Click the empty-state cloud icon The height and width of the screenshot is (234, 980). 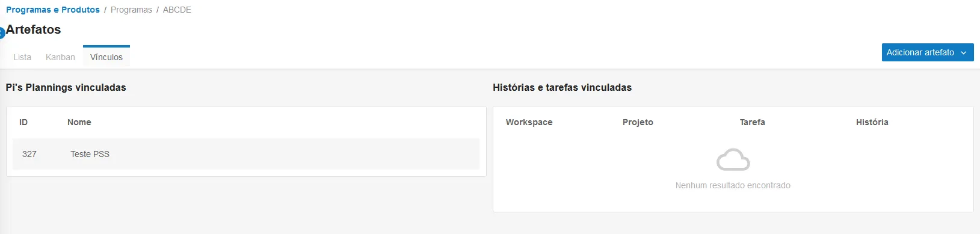tap(733, 160)
